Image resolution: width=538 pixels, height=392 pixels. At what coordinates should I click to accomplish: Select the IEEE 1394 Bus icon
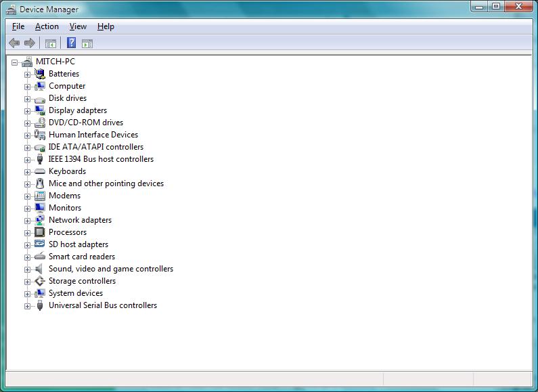40,159
